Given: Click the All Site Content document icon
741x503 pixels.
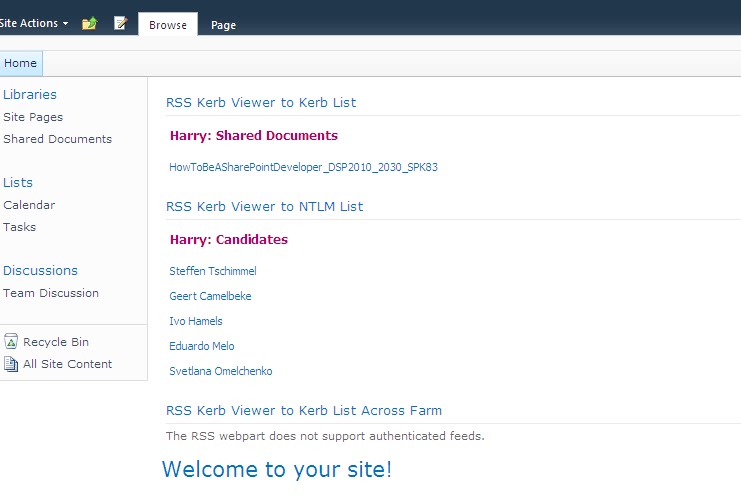Looking at the screenshot, I should 11,364.
